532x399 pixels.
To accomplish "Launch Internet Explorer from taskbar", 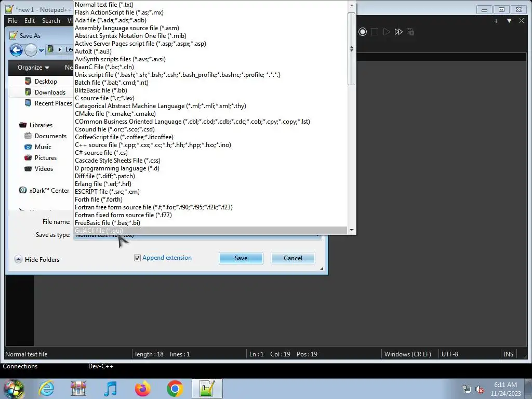I will point(46,389).
